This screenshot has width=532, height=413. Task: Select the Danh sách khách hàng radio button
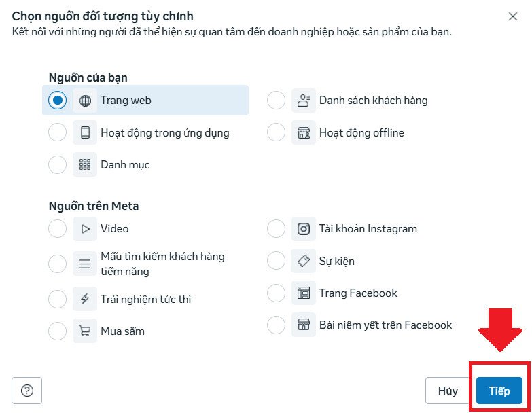(x=277, y=101)
